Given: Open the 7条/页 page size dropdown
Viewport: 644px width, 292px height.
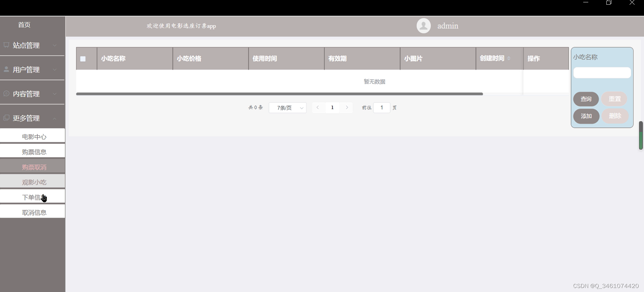Looking at the screenshot, I should coord(287,108).
